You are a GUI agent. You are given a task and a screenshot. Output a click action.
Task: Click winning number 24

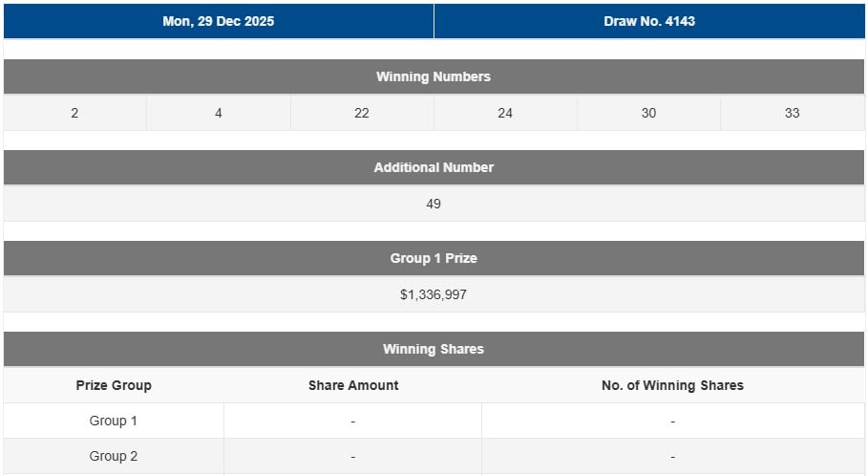(505, 113)
